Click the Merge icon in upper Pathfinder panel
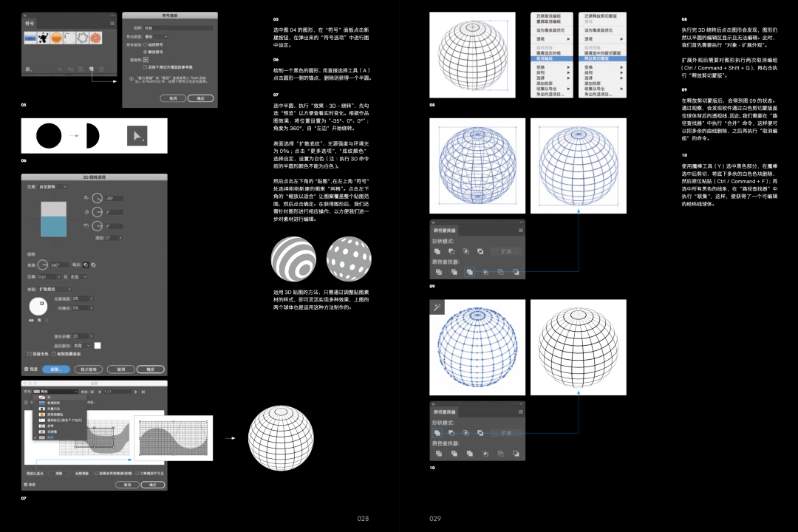 pos(468,273)
